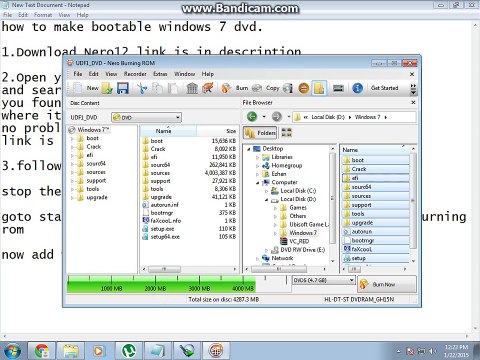The height and width of the screenshot is (360, 480).
Task: Open the forward history dropdown arrow
Action: coord(289,117)
